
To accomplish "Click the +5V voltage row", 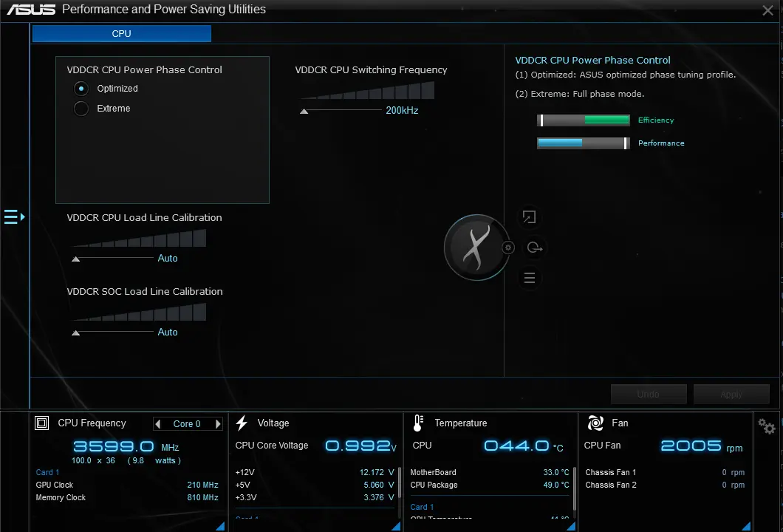I will pyautogui.click(x=315, y=485).
